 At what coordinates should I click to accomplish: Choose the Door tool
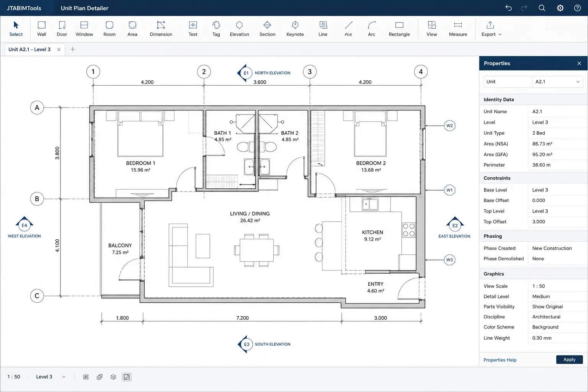pyautogui.click(x=62, y=29)
